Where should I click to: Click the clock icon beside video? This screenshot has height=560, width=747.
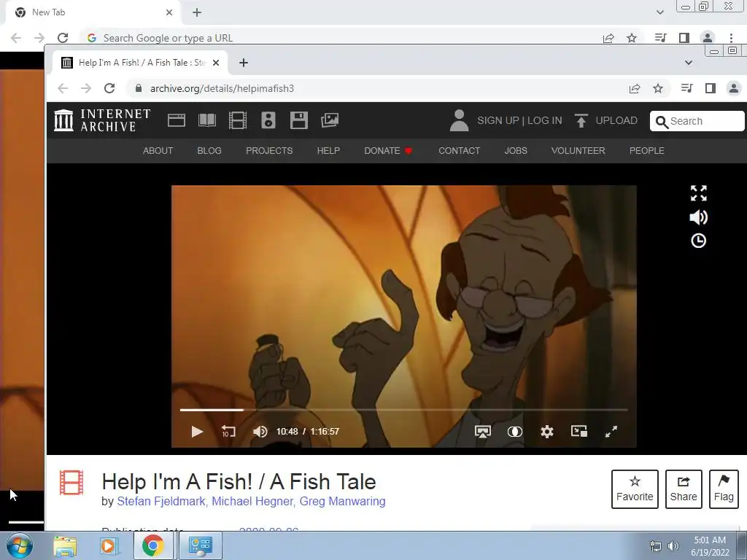point(698,241)
